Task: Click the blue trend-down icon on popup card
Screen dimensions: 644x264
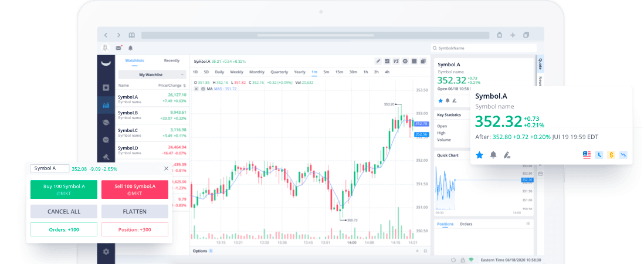Action: click(x=623, y=155)
